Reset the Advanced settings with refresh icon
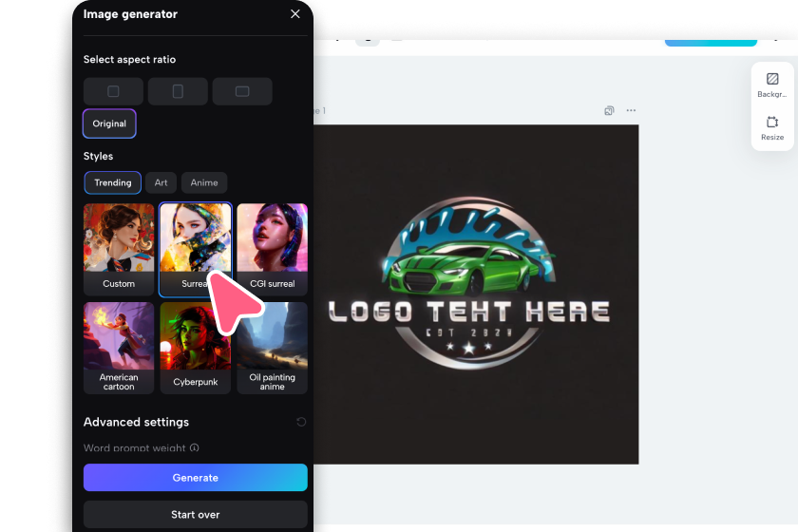This screenshot has height=532, width=798. point(301,422)
